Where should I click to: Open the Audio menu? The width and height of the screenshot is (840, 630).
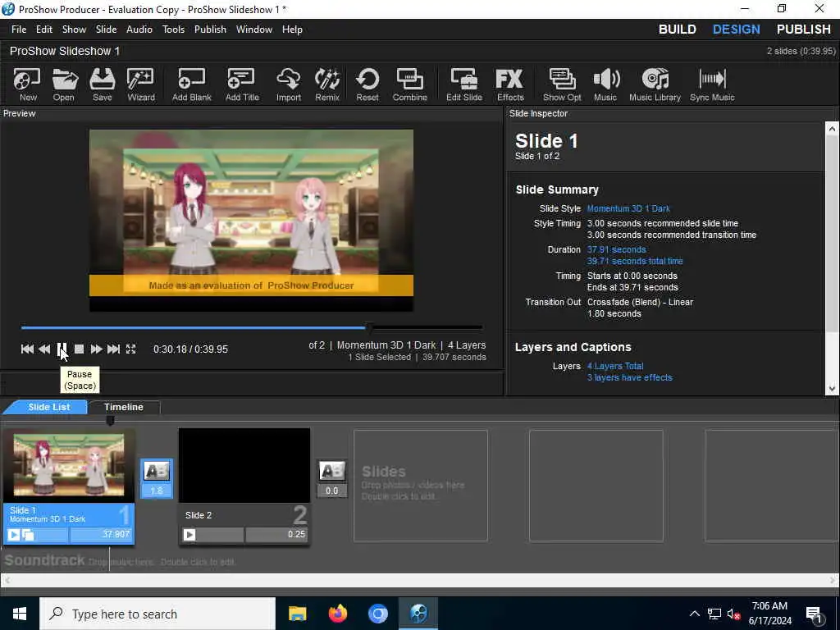(x=139, y=30)
